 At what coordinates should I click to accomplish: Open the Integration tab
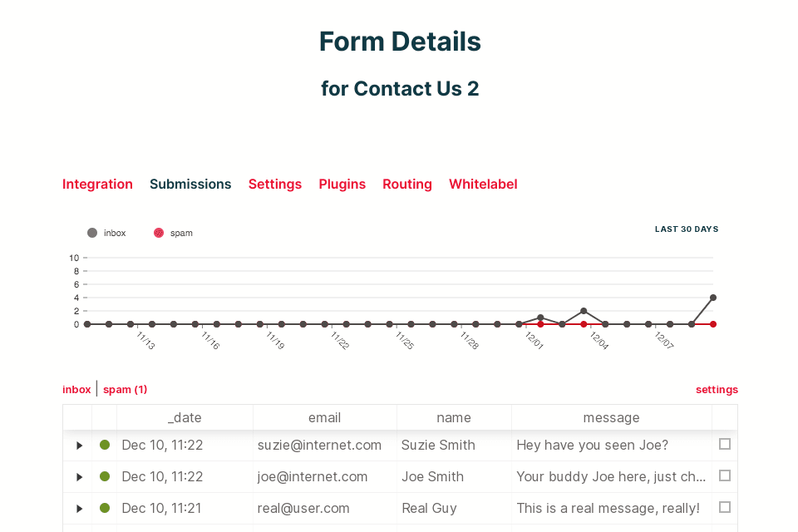point(97,185)
